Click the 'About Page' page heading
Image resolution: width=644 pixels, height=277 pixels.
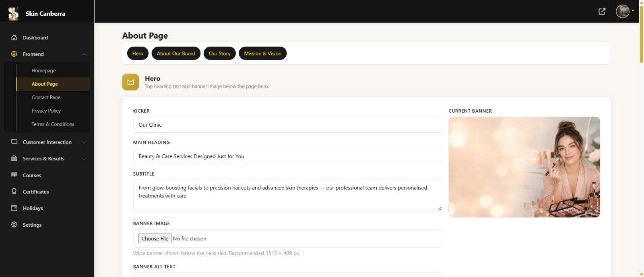tap(145, 35)
